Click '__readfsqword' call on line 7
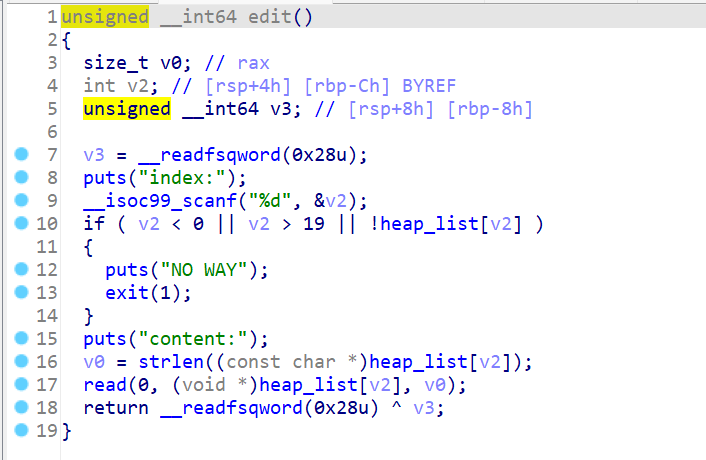The height and width of the screenshot is (460, 706). [x=209, y=155]
